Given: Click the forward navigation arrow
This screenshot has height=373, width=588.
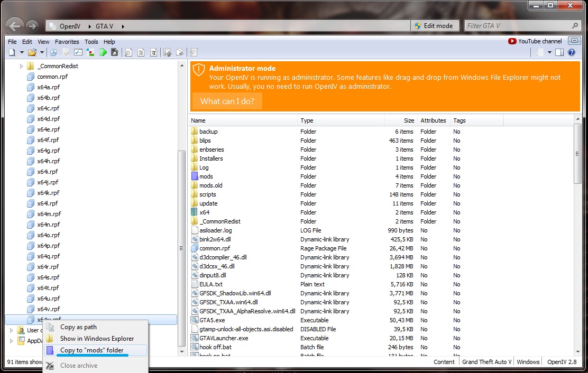Looking at the screenshot, I should pos(33,26).
